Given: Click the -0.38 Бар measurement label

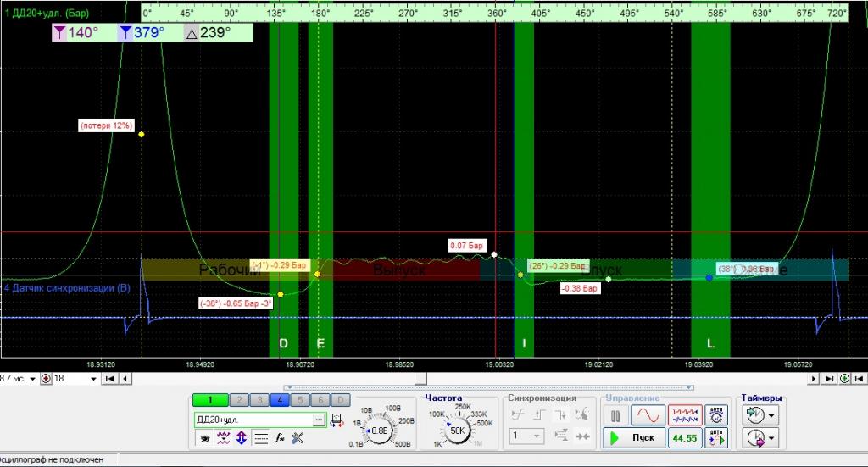Looking at the screenshot, I should coord(580,288).
